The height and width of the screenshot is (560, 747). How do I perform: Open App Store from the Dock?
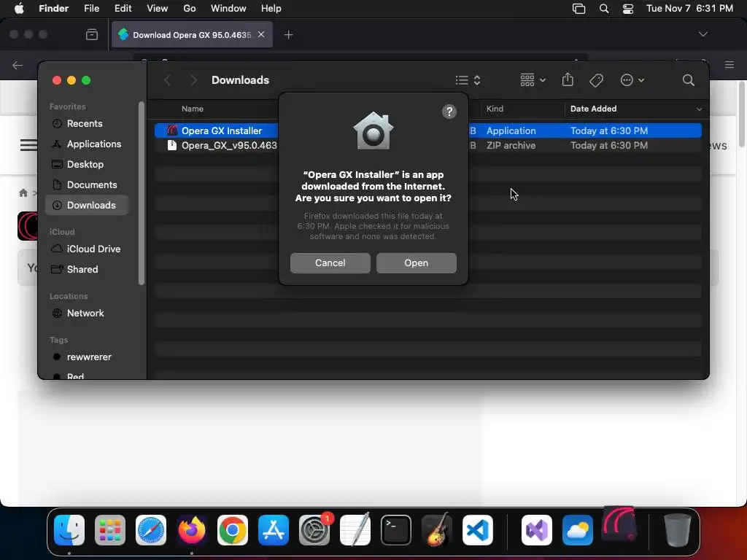pos(274,530)
